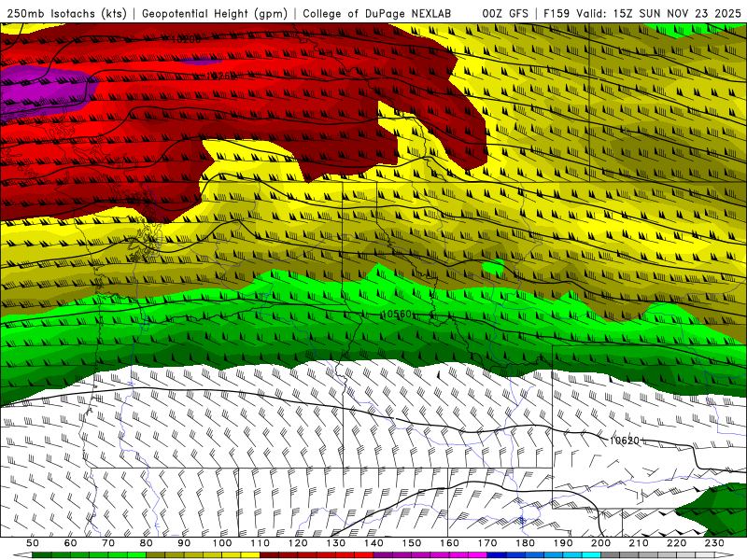Click the 120 value on the color scale
The width and height of the screenshot is (747, 560).
click(x=298, y=543)
